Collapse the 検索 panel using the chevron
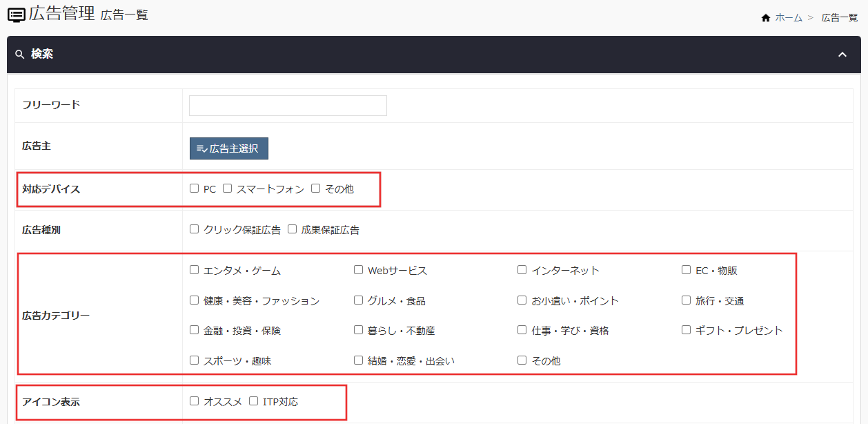 pyautogui.click(x=842, y=54)
